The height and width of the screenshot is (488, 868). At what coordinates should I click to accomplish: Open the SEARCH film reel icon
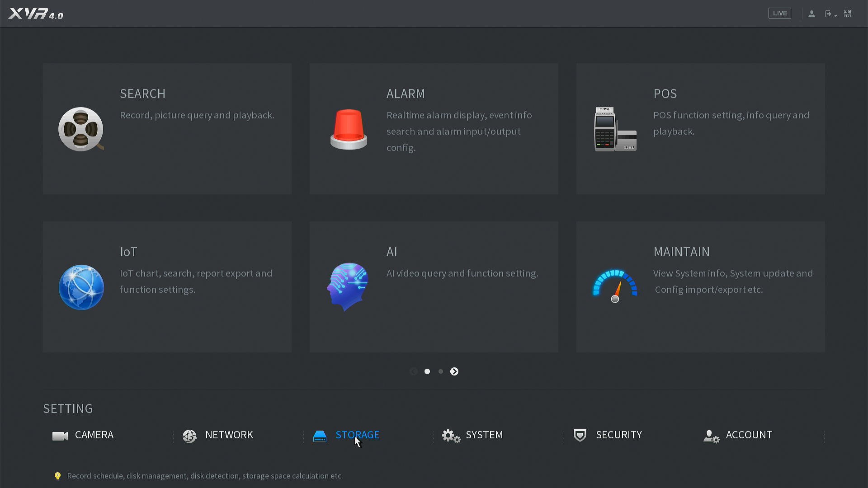(81, 129)
